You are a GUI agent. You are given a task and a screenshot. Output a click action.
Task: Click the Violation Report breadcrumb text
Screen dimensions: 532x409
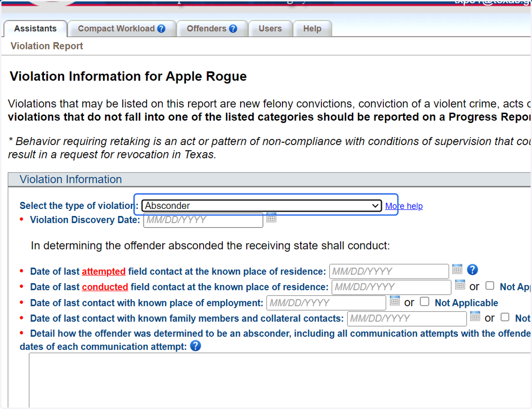pos(47,46)
